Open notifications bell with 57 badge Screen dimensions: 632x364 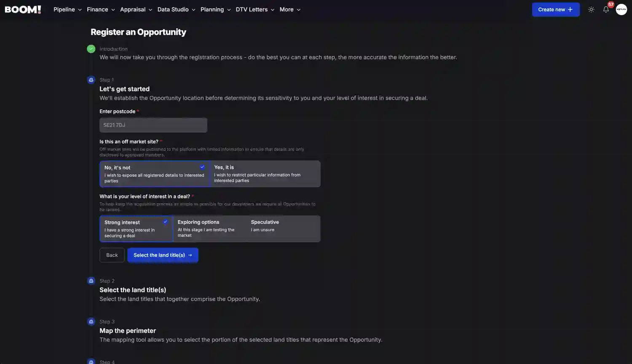pos(606,9)
